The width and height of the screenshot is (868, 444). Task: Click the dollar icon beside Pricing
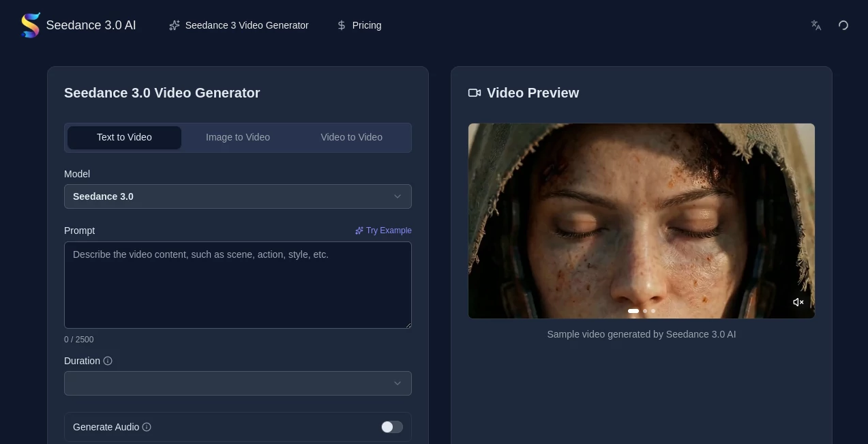[x=342, y=25]
